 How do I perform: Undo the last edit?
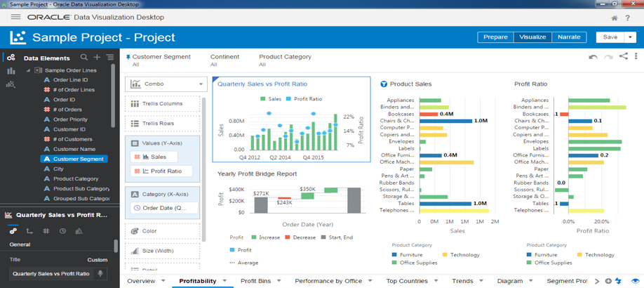coord(593,57)
